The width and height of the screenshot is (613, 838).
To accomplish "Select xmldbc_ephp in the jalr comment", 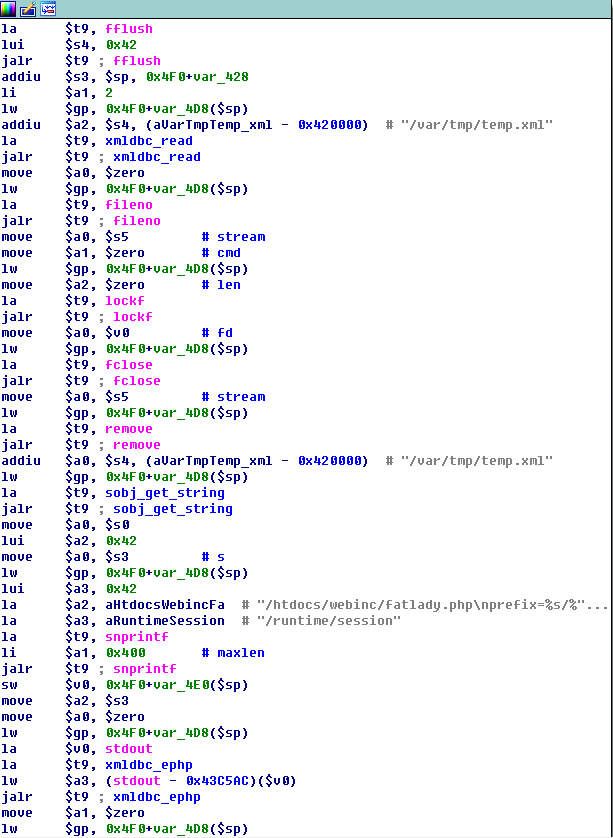I will [156, 797].
